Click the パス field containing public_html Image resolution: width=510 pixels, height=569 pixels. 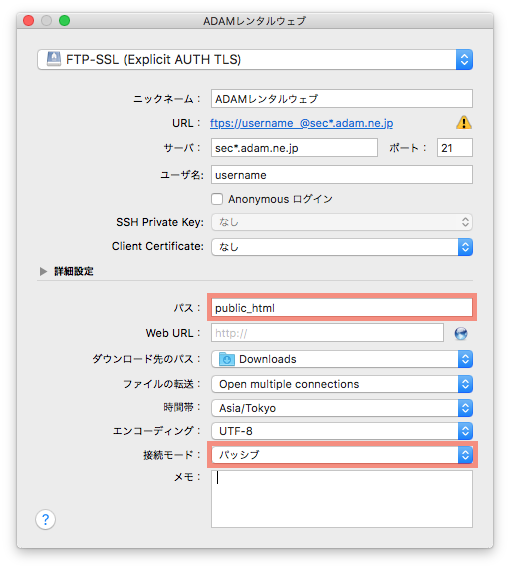342,308
